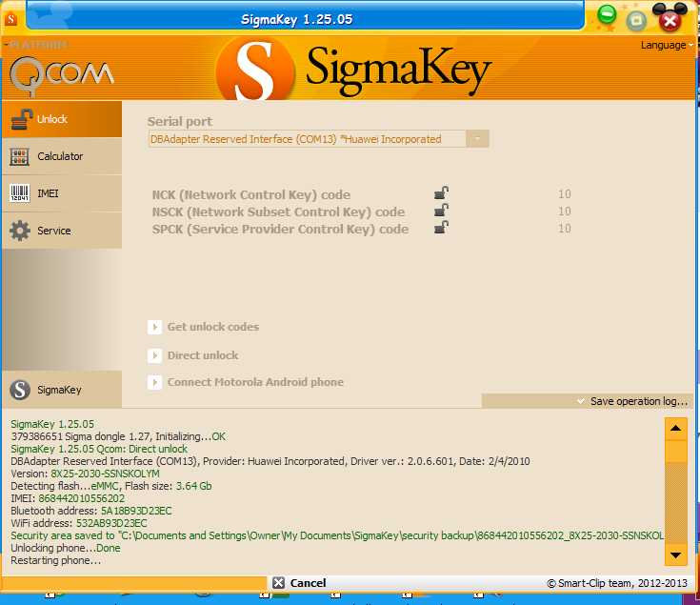The height and width of the screenshot is (605, 700).
Task: Open the Language dropdown menu
Action: (x=666, y=45)
